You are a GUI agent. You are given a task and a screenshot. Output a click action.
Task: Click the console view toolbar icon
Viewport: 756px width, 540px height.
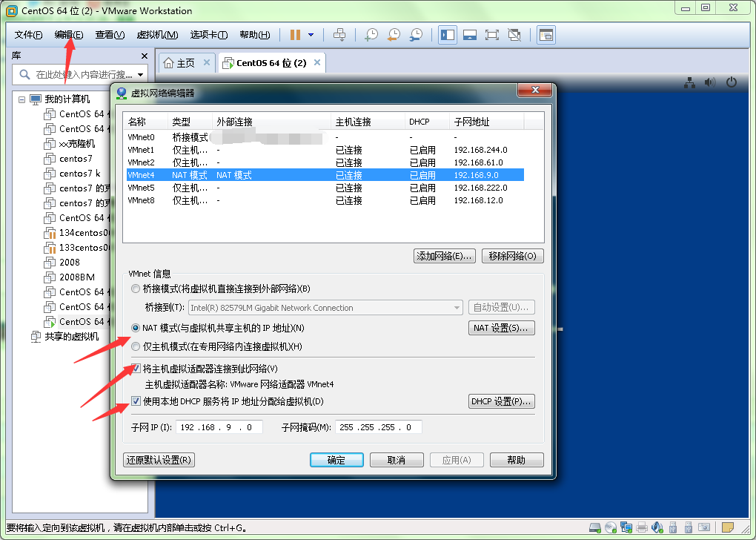pyautogui.click(x=546, y=35)
